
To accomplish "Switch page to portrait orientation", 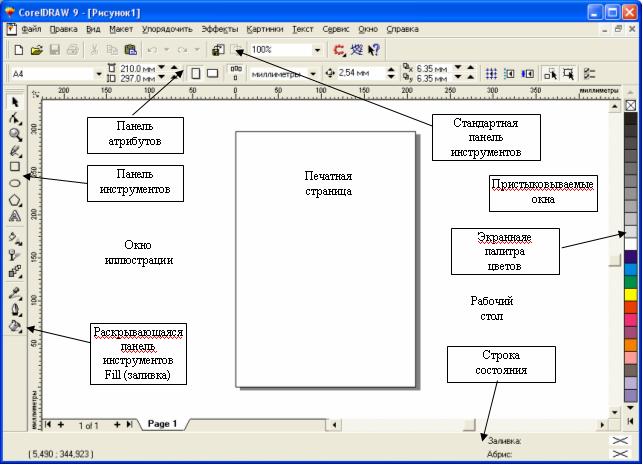I will click(196, 73).
